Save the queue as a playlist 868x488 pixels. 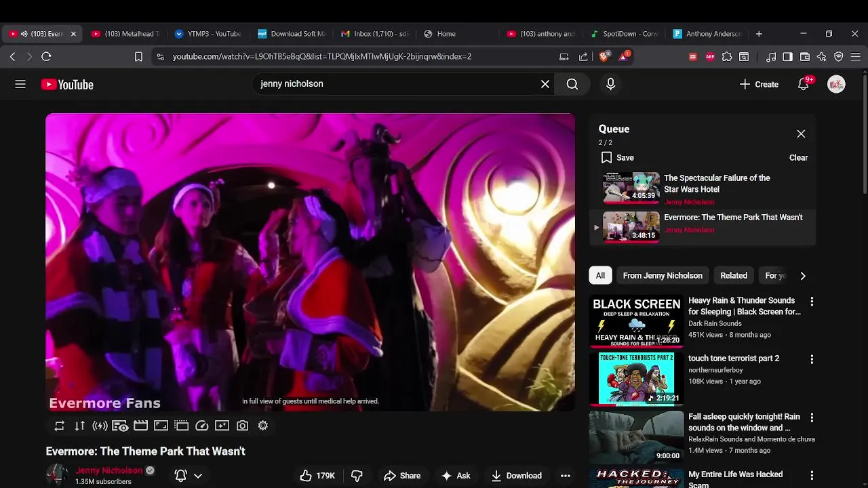[617, 157]
